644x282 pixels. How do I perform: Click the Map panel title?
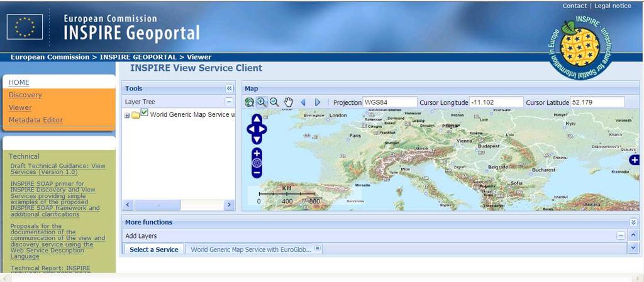[x=252, y=89]
